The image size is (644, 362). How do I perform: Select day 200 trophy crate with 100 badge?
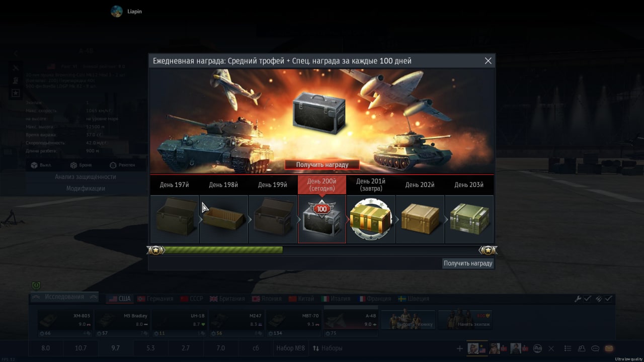[322, 219]
